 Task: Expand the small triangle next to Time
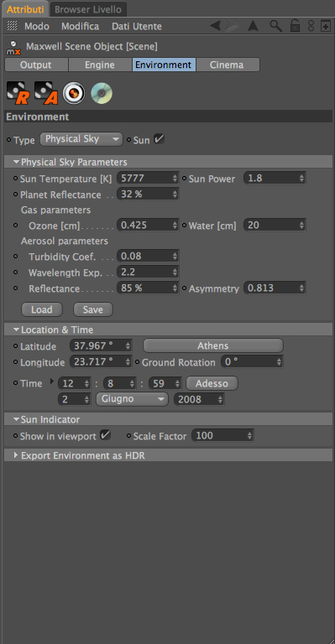[52, 382]
